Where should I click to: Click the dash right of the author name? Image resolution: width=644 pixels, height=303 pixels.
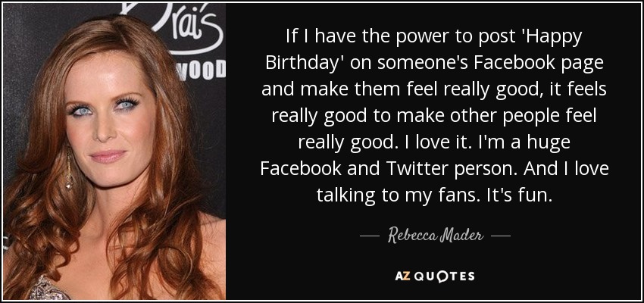(501, 237)
